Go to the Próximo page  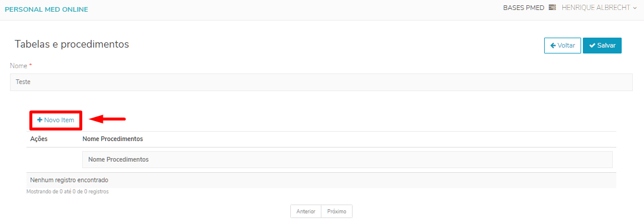337,212
